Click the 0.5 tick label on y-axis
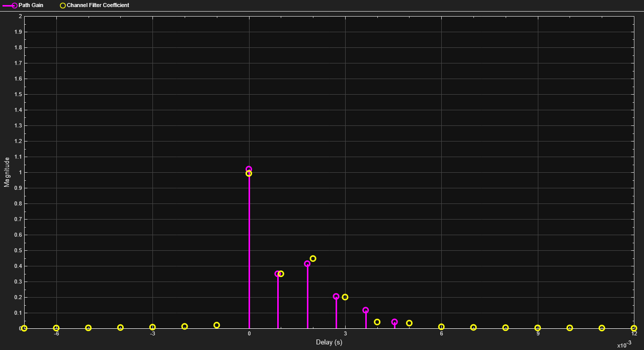This screenshot has width=644, height=350. 18,250
